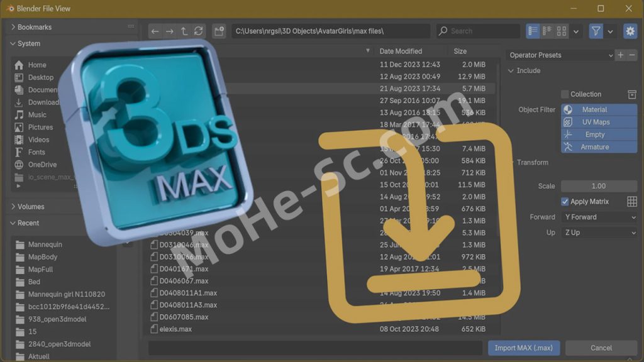Image resolution: width=644 pixels, height=362 pixels.
Task: Go back to previous folder
Action: (x=155, y=31)
